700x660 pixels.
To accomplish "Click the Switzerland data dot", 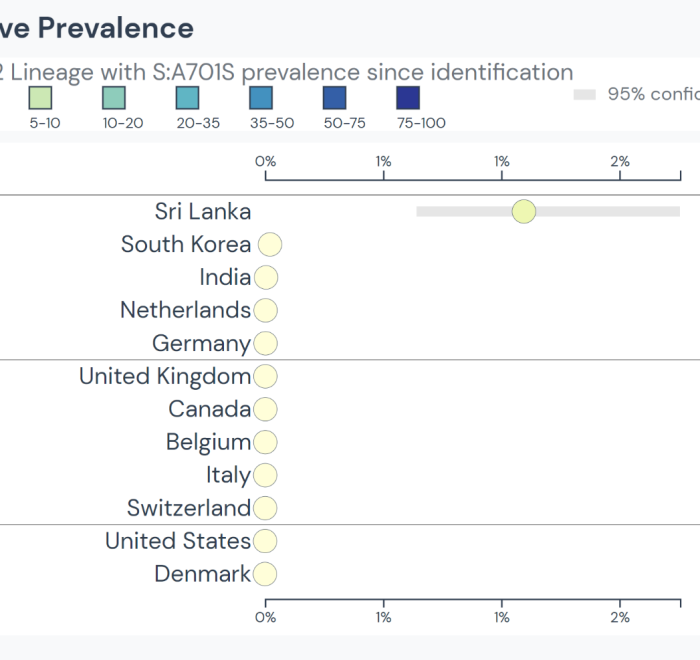I will [x=265, y=508].
